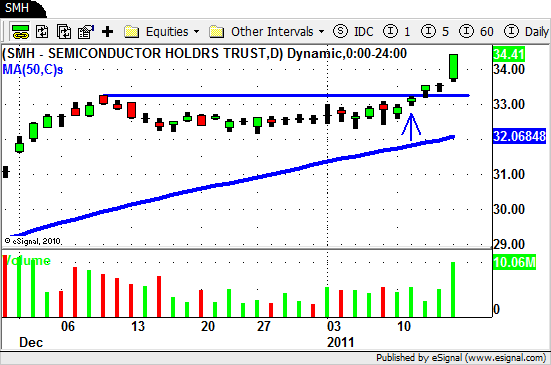This screenshot has height=365, width=551.
Task: Click the 34.00 price axis label
Action: (x=509, y=70)
